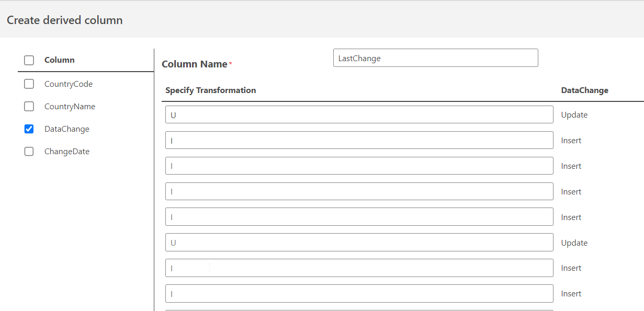
Task: Focus the second row transformation input field
Action: 359,141
